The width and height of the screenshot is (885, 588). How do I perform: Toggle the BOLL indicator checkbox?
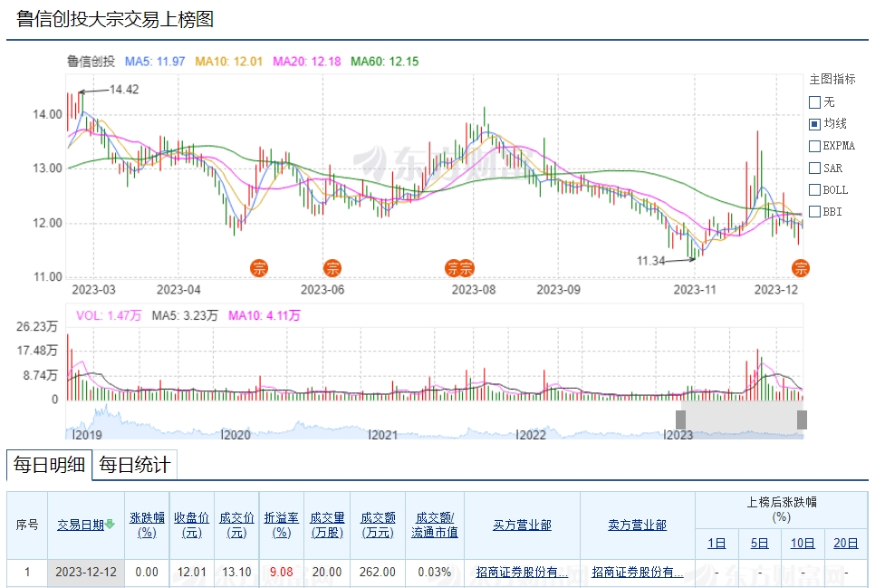tap(814, 190)
